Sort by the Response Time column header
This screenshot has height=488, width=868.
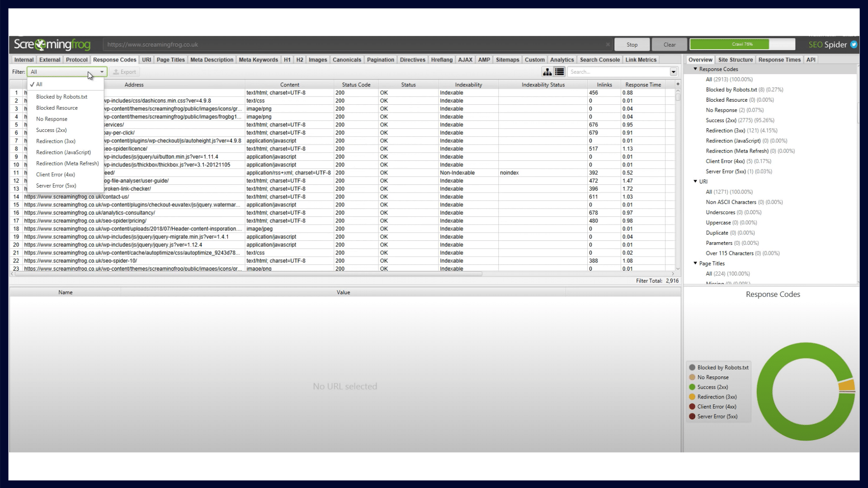click(x=643, y=84)
